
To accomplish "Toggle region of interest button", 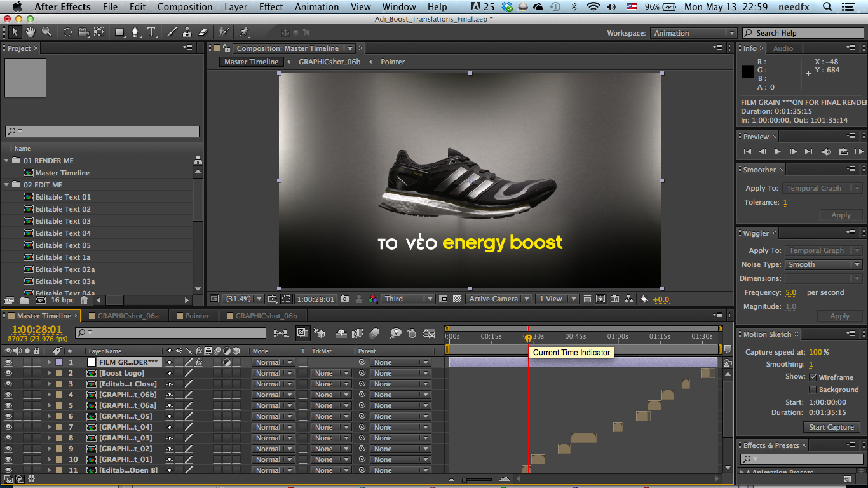I will (443, 299).
